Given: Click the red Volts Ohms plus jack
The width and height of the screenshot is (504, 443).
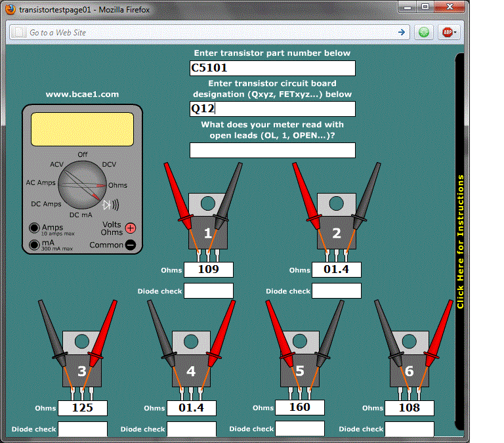Looking at the screenshot, I should 131,228.
